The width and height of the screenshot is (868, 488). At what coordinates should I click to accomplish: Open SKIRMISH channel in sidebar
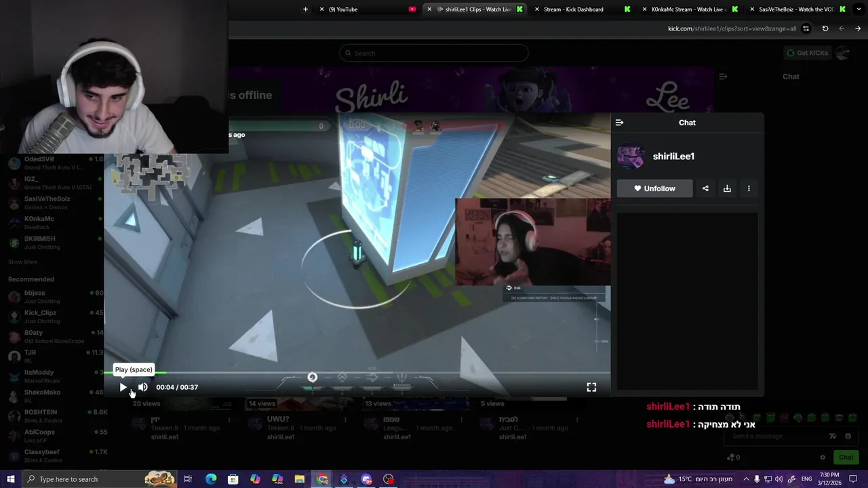point(54,242)
